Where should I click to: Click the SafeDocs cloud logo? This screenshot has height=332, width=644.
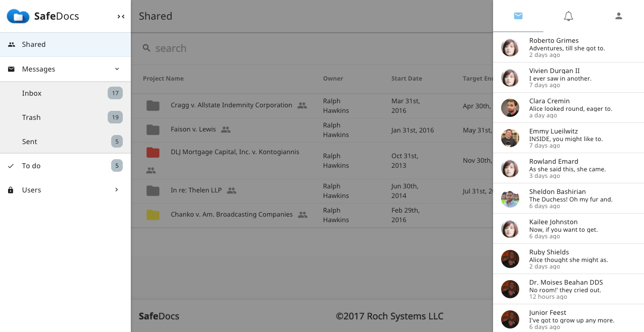pos(18,16)
